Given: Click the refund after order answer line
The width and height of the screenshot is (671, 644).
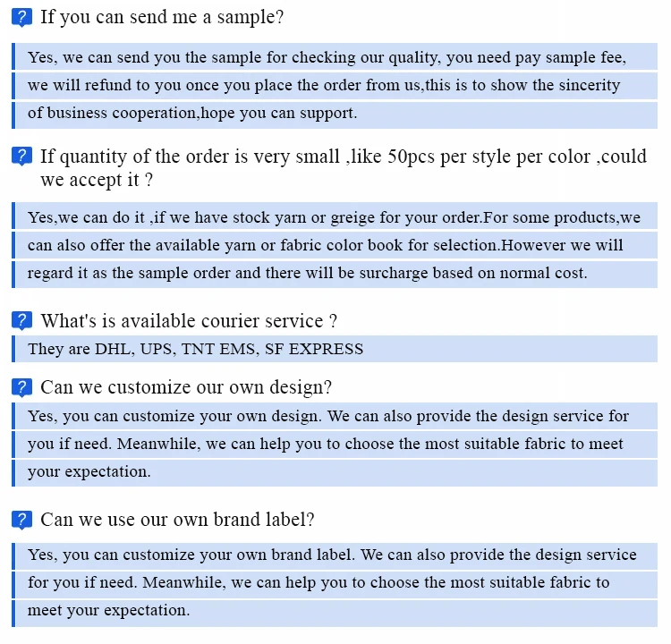Looking at the screenshot, I should click(324, 86).
